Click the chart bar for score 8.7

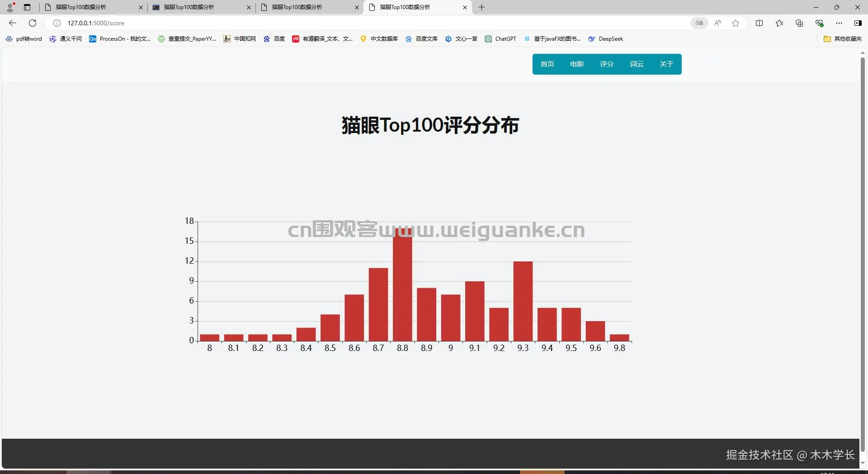click(x=378, y=305)
